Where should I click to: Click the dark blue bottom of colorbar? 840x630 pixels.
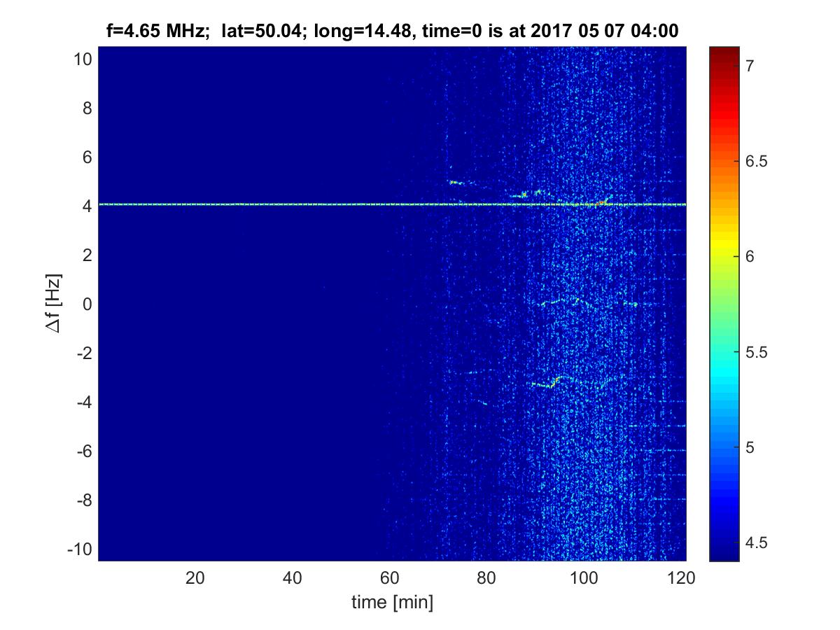[x=724, y=553]
